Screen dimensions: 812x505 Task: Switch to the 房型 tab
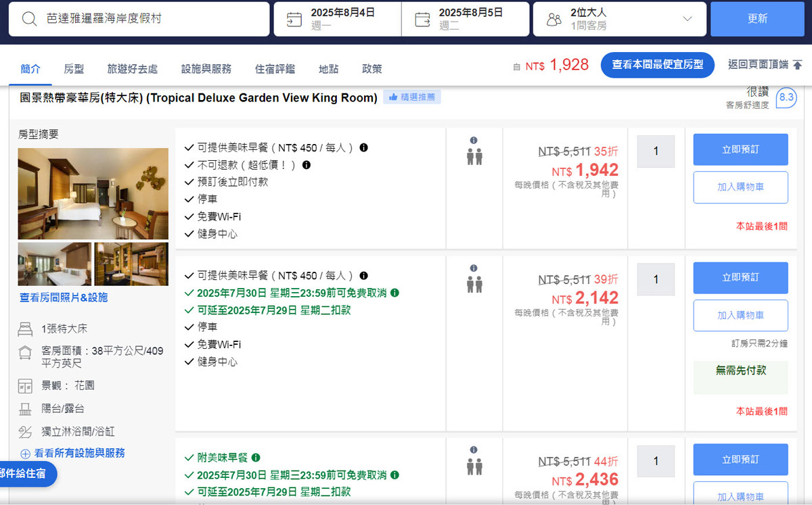pyautogui.click(x=74, y=69)
